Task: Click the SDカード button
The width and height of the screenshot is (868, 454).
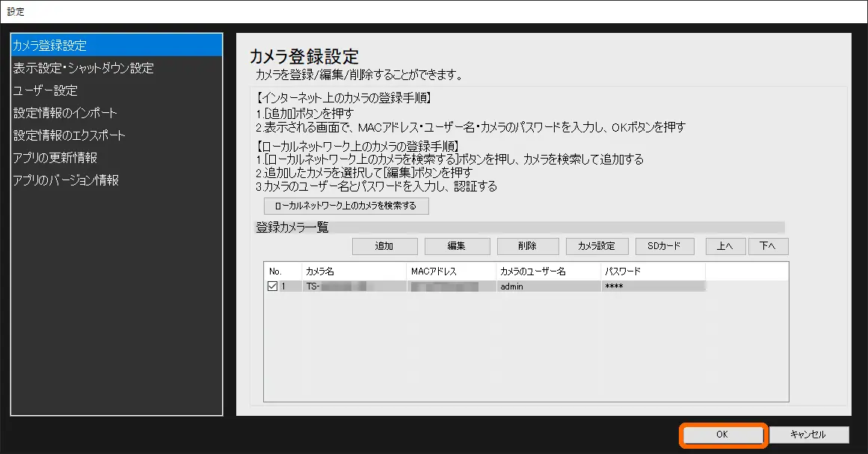Action: (x=665, y=246)
